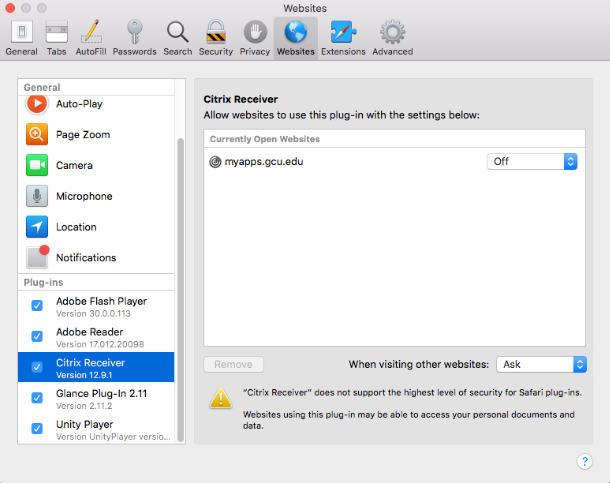
Task: Select the Websites globe icon
Action: [x=296, y=32]
